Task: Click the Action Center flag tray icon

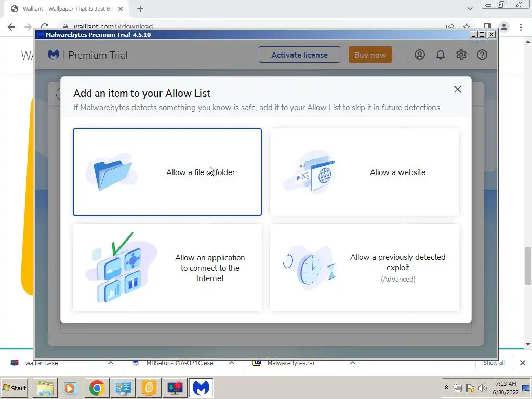Action: 470,388
